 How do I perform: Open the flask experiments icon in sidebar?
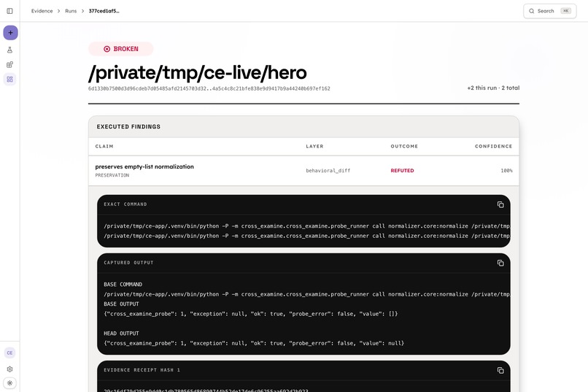pos(9,50)
